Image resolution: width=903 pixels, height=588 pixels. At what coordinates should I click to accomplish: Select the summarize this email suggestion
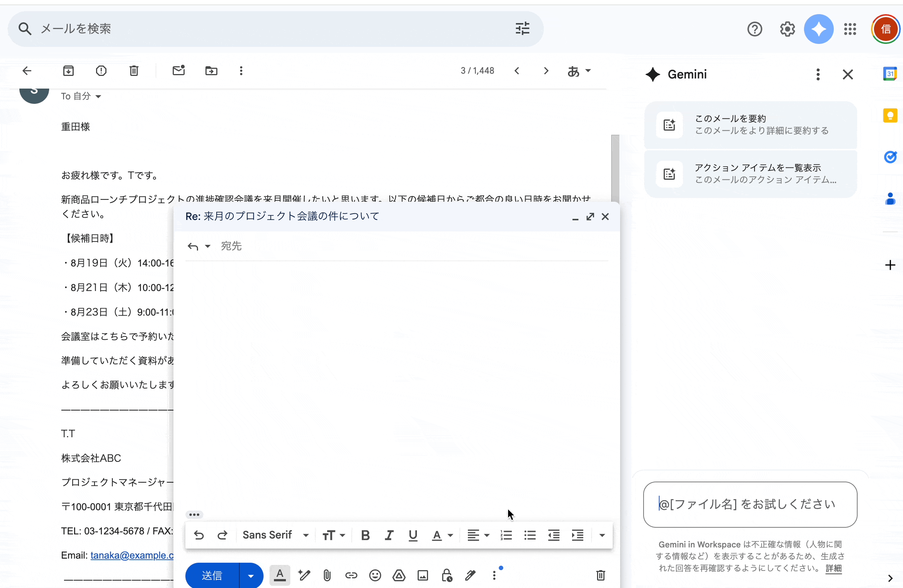tap(750, 125)
